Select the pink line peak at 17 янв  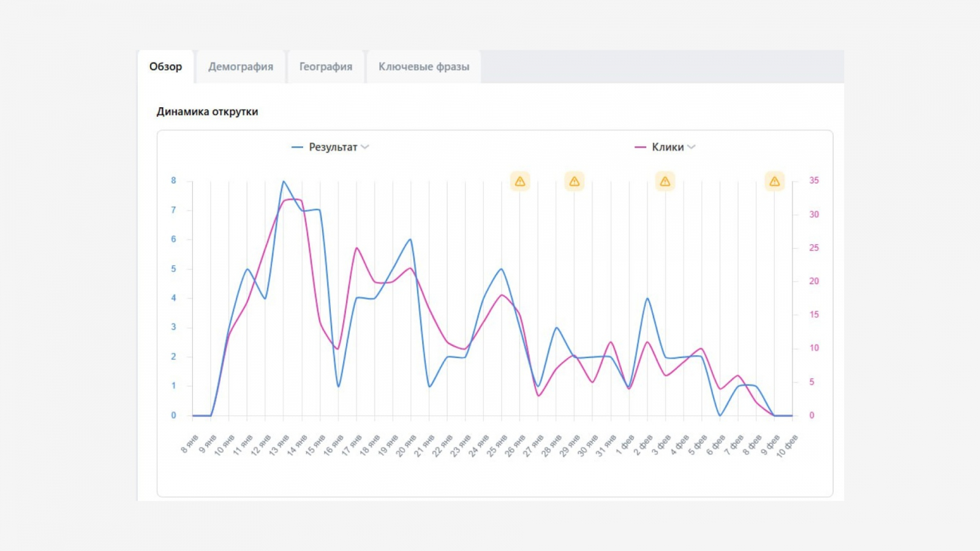coord(356,248)
